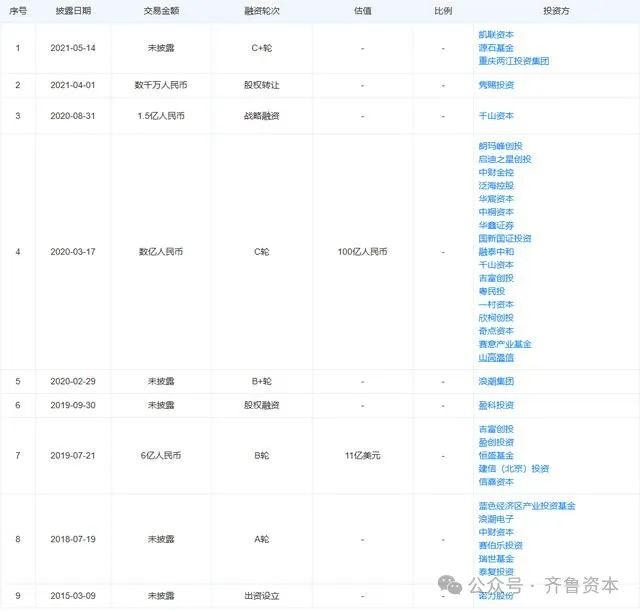Open the 浪潮电子 investor link
The height and width of the screenshot is (612, 640).
point(496,519)
